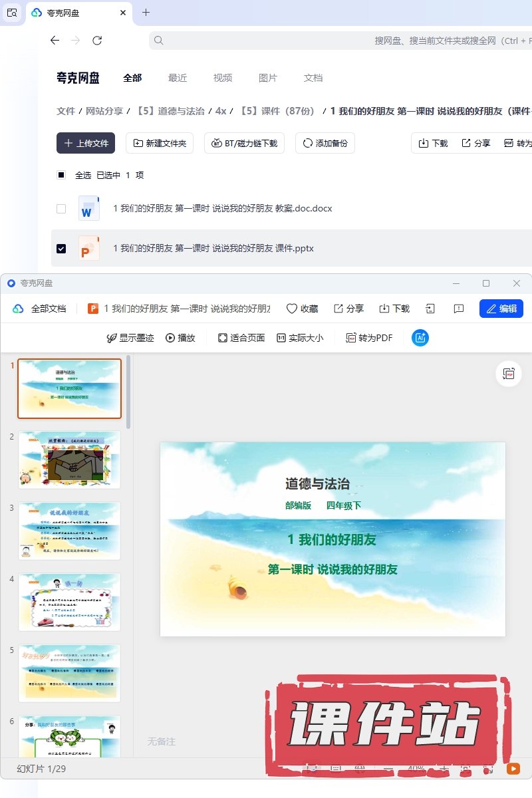Screen dimensions: 532x798
Task: Start slideshow with orange play icon
Action: pyautogui.click(x=513, y=769)
